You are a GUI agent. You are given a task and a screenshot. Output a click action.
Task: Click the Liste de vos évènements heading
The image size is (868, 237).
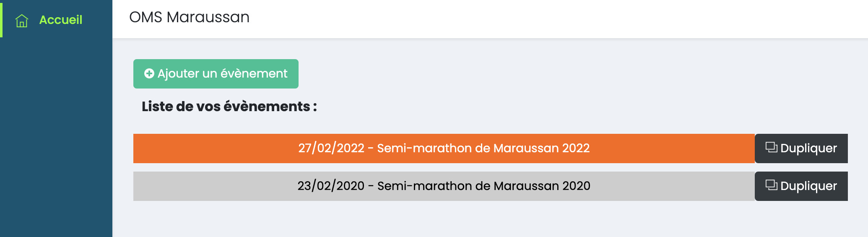click(229, 107)
